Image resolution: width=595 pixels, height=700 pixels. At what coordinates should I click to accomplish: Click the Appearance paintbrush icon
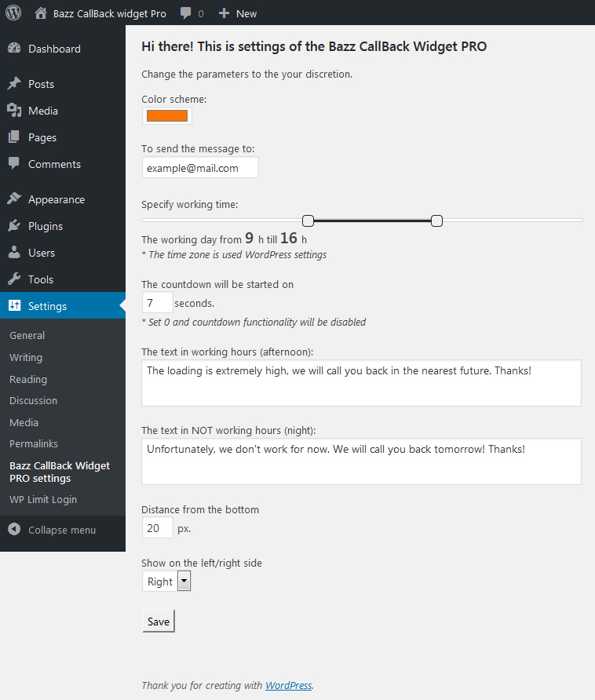(x=14, y=199)
